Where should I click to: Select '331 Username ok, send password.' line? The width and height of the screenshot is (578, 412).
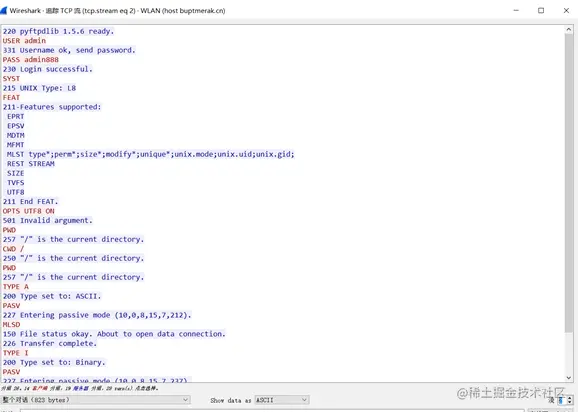point(69,50)
